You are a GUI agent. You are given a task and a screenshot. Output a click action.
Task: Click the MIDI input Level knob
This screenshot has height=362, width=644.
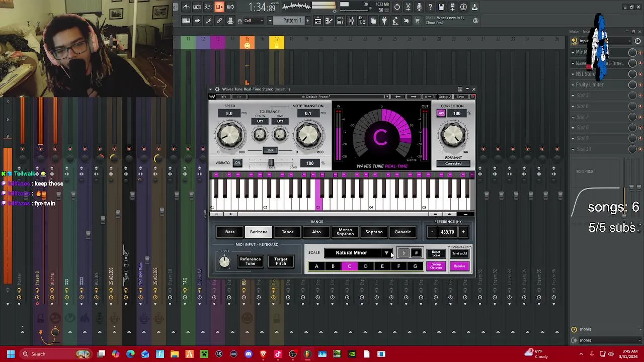click(224, 261)
